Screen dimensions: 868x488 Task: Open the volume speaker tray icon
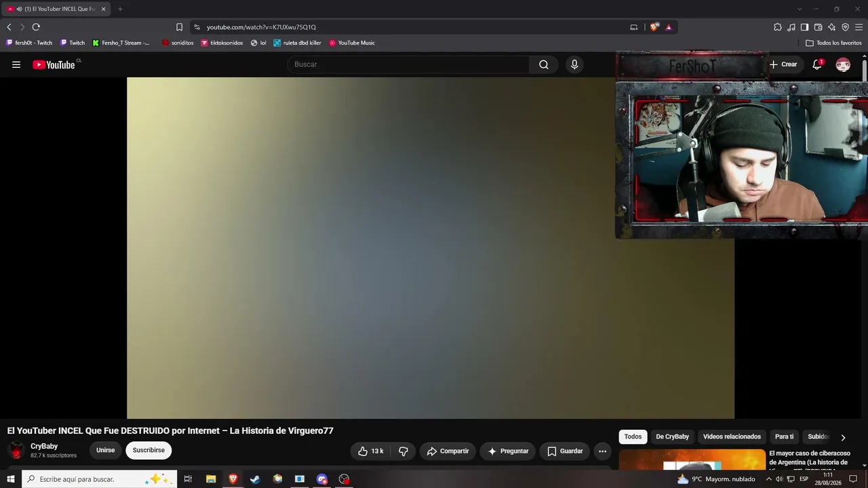(x=779, y=479)
